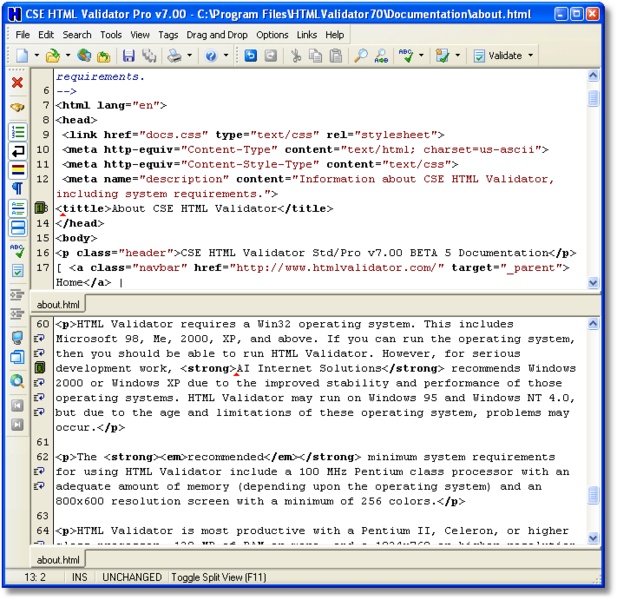This screenshot has height=600, width=617.
Task: Click the Validate button
Action: tap(498, 56)
